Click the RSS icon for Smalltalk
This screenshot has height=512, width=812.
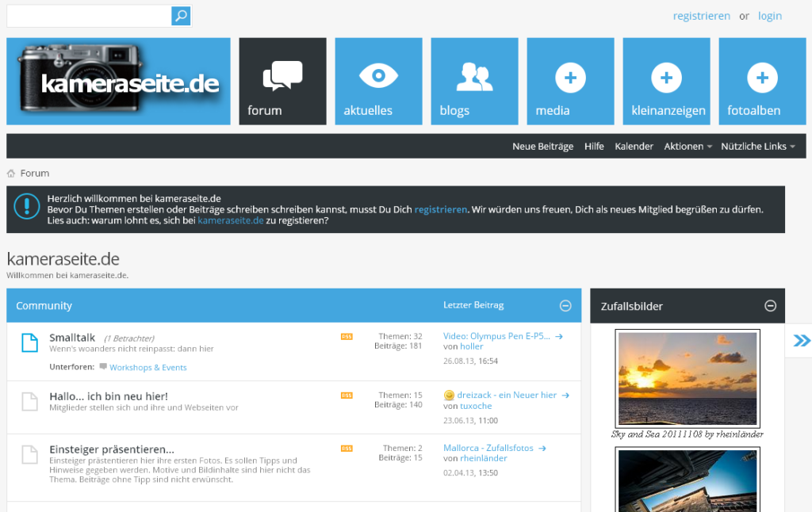(x=347, y=337)
